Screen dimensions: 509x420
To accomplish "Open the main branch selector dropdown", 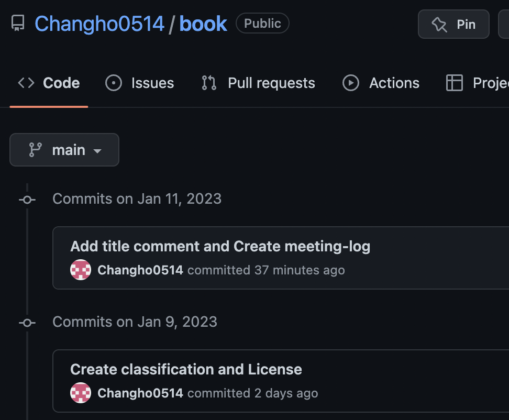I will pos(64,150).
